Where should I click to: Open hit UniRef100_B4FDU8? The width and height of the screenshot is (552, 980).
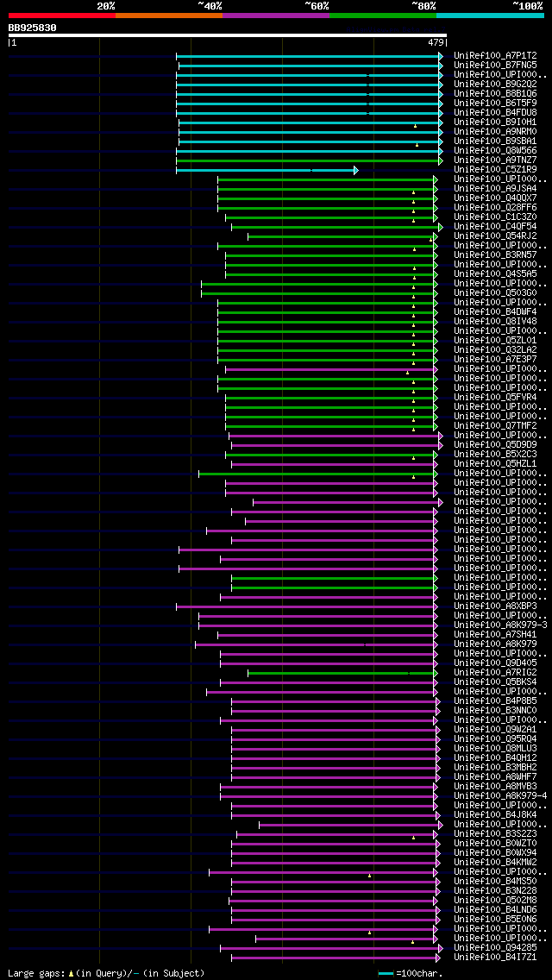[495, 112]
